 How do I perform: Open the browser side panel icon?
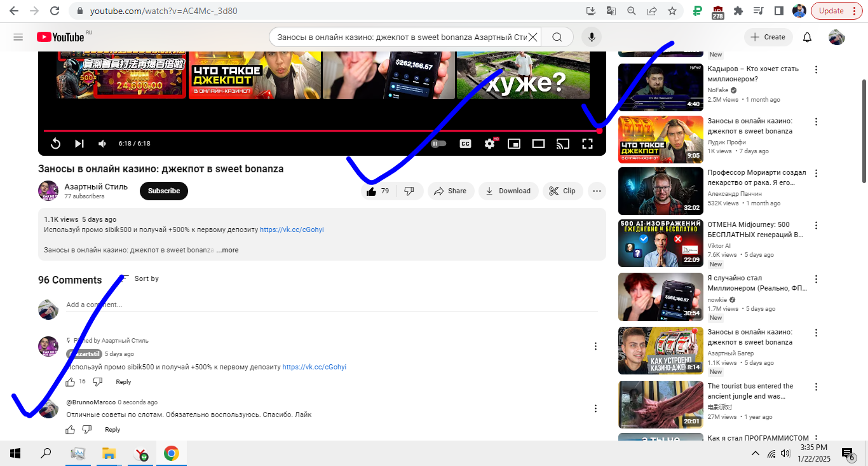[x=779, y=11]
